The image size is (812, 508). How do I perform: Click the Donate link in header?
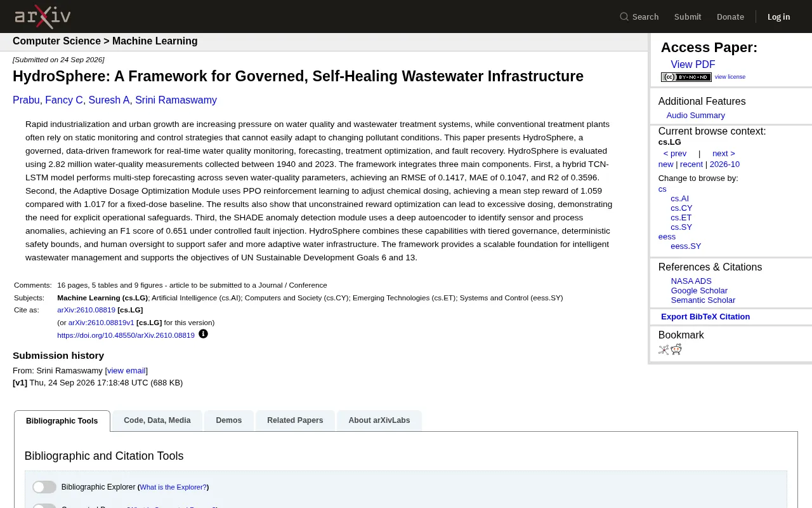tap(730, 17)
